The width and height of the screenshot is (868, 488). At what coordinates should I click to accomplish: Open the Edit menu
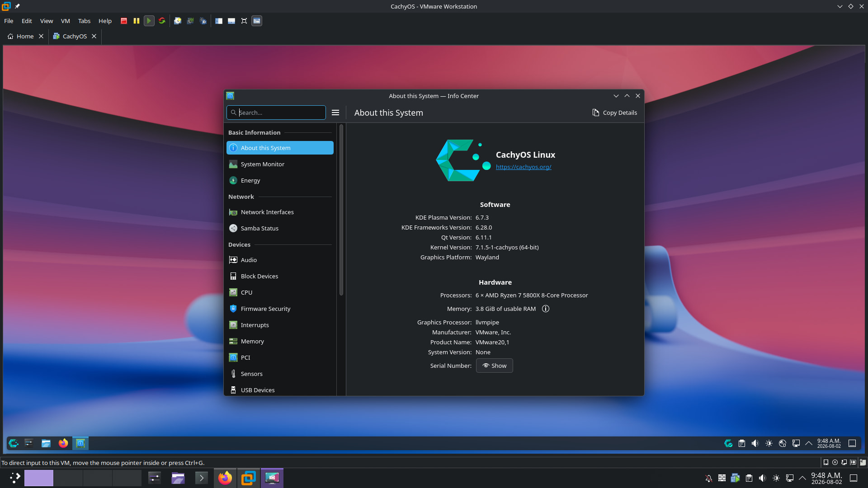[x=27, y=21]
